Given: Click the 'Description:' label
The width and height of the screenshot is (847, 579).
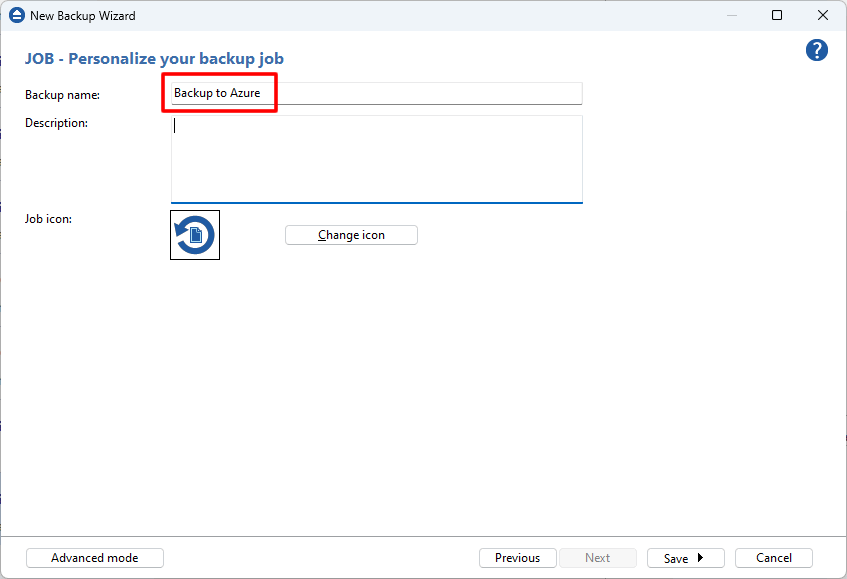Looking at the screenshot, I should click(55, 122).
